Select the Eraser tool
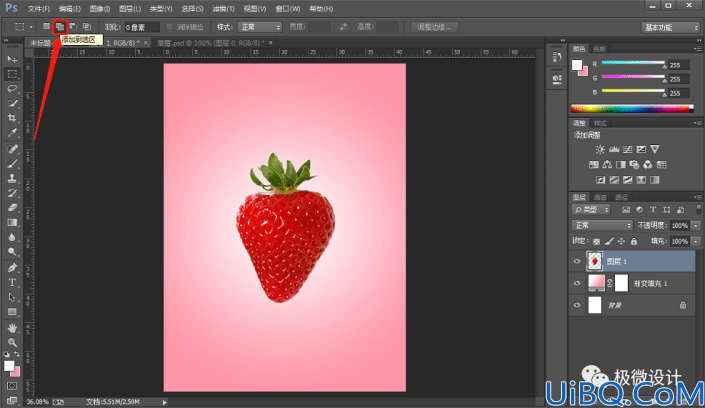The height and width of the screenshot is (408, 705). [x=12, y=208]
